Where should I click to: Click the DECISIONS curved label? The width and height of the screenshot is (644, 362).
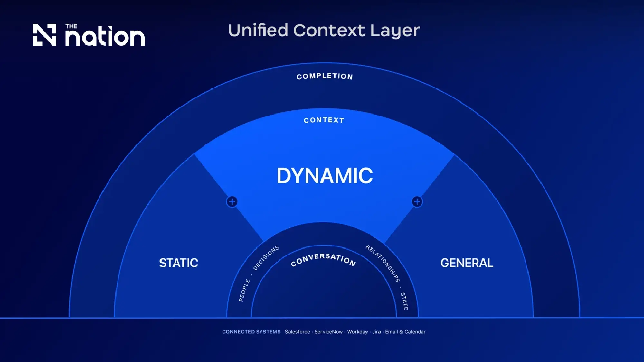click(266, 258)
